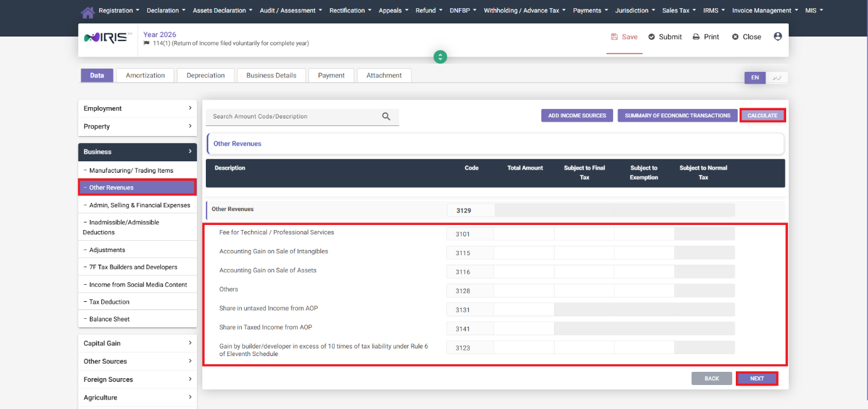Open the Declaration menu
This screenshot has width=868, height=409.
166,11
